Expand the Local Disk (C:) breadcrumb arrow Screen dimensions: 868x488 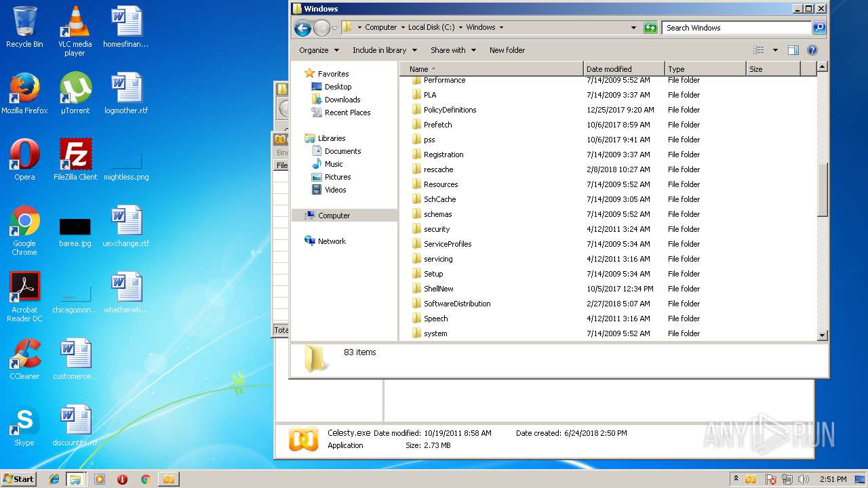(461, 28)
